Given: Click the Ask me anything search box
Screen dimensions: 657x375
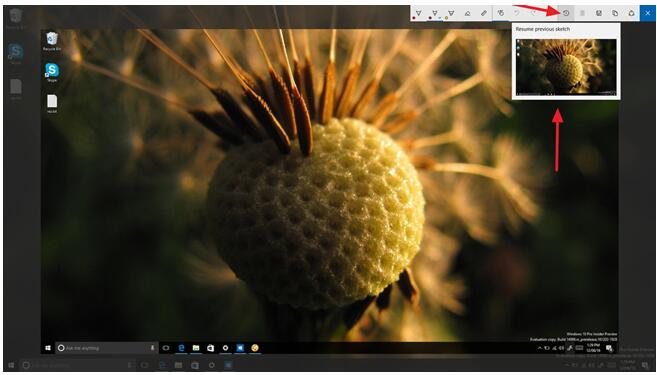Looking at the screenshot, I should click(106, 348).
